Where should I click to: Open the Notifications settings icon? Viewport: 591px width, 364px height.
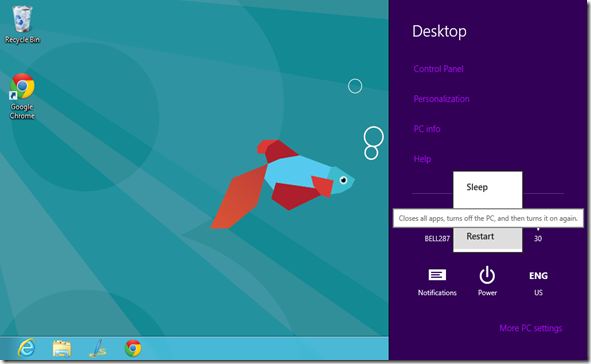coord(437,282)
